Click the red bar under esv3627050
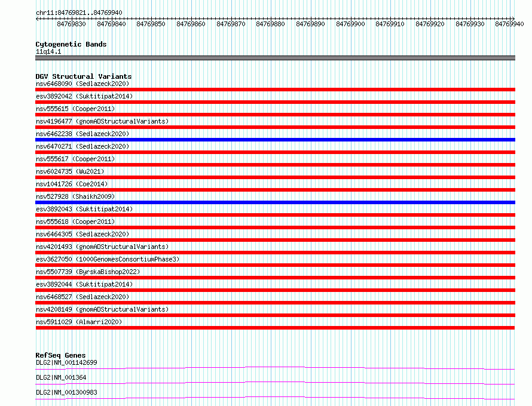The height and width of the screenshot is (406, 532). [x=275, y=265]
